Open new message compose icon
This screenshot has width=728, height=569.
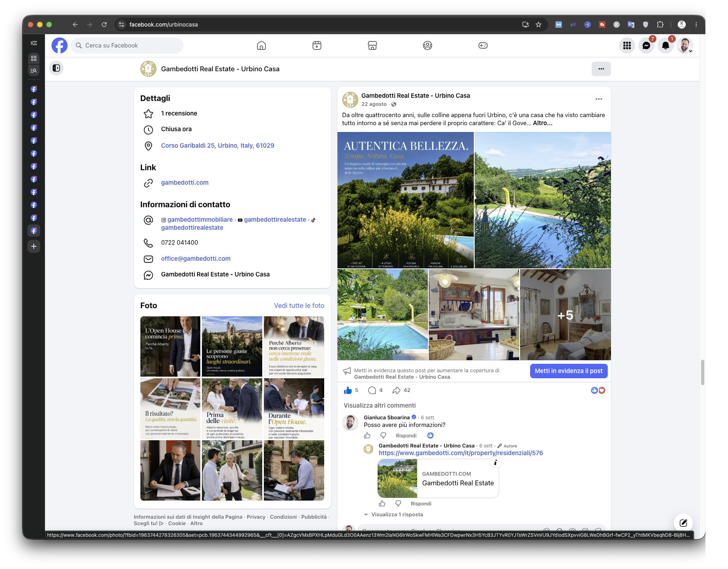coord(683,523)
